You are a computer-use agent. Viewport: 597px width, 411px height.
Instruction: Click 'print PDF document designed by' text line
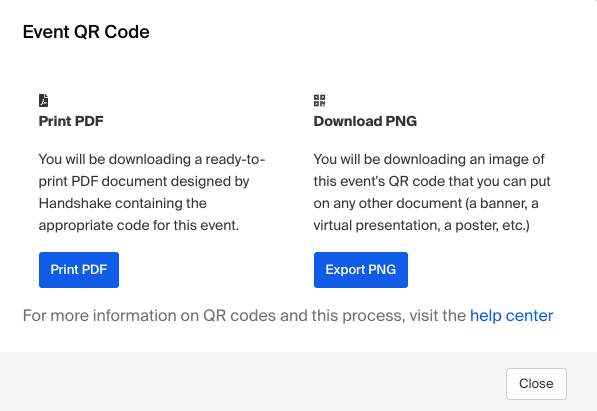pos(144,181)
